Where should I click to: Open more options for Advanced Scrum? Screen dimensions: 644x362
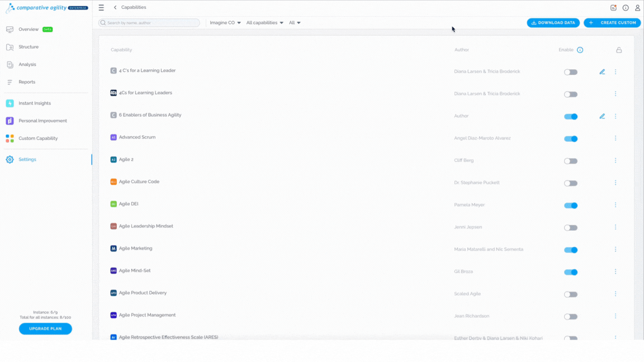coord(615,139)
